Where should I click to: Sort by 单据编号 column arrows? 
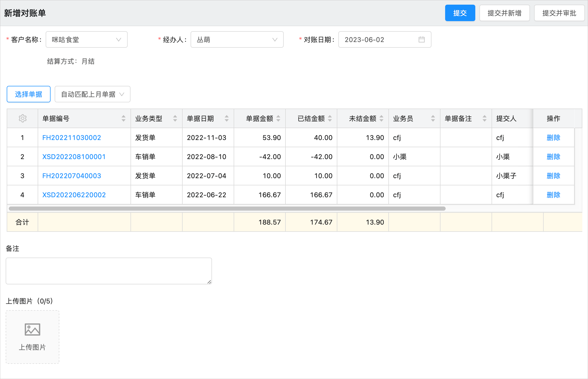coord(124,118)
